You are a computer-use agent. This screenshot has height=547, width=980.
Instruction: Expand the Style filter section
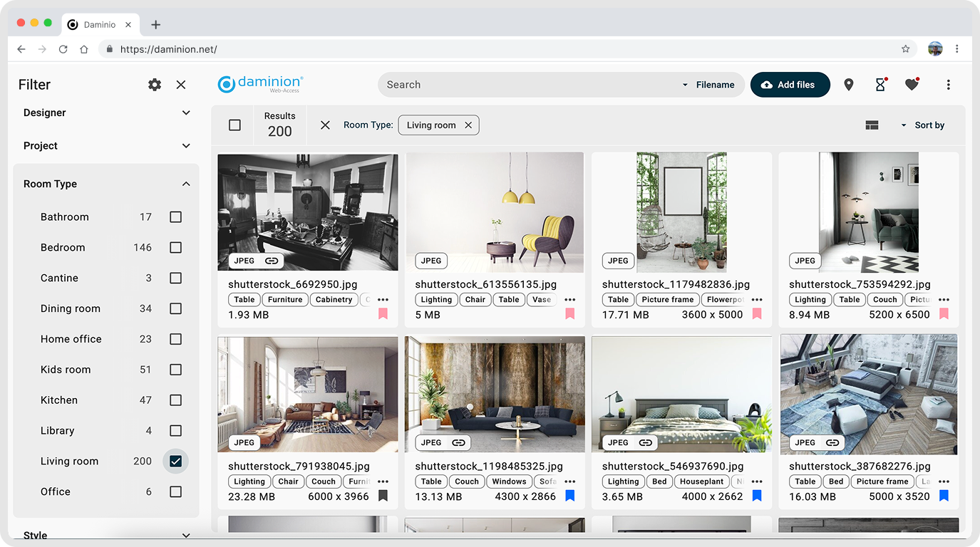coord(186,535)
